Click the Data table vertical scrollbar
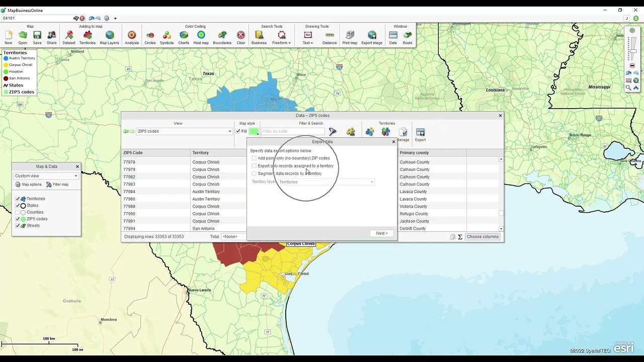This screenshot has width=644, height=362. (x=501, y=194)
